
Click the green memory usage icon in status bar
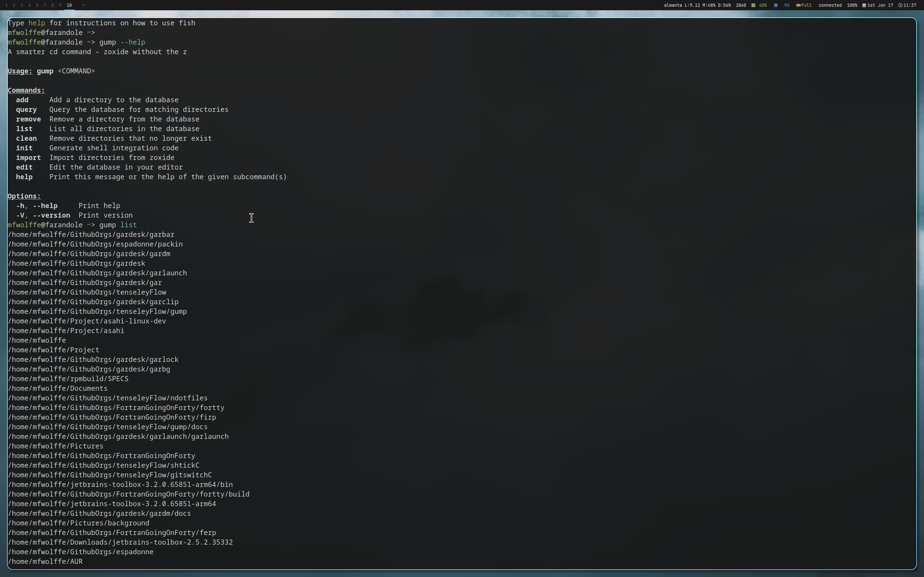(753, 5)
